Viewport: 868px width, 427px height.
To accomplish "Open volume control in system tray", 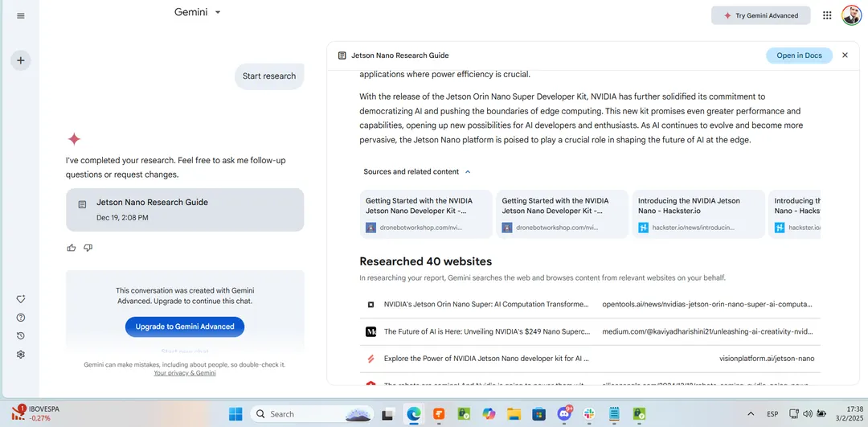I will click(x=807, y=413).
